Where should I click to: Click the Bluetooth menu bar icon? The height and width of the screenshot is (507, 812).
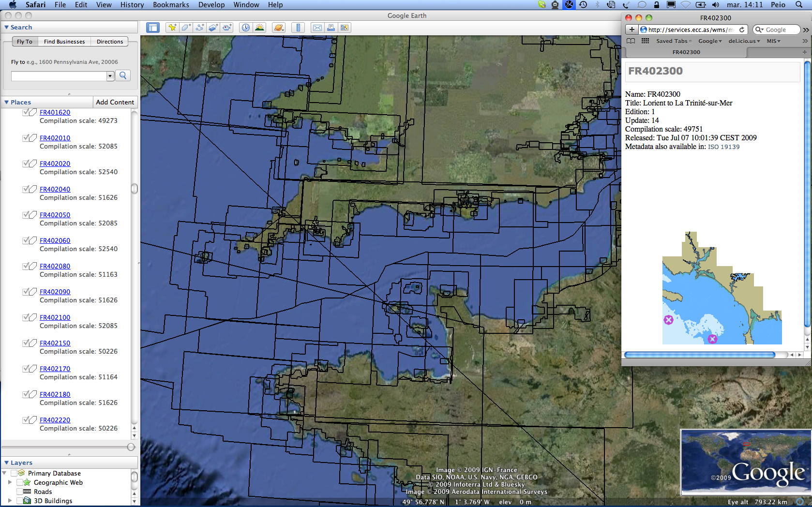coord(597,5)
